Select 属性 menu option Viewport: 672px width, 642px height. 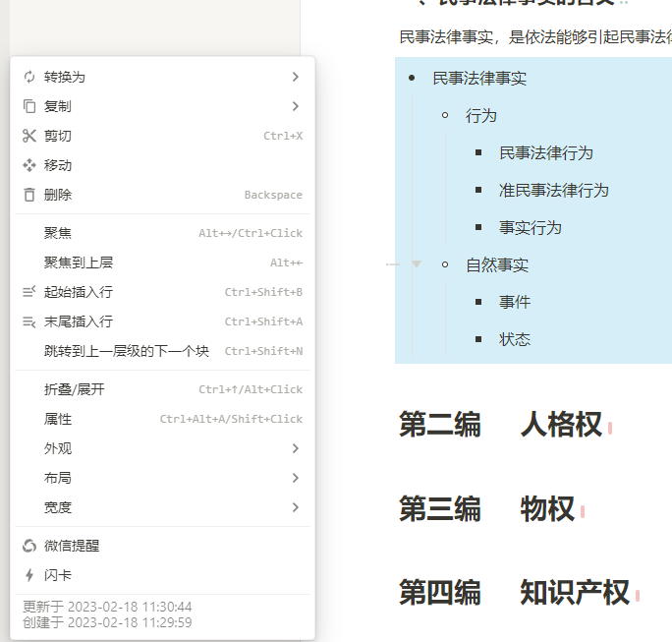tap(58, 419)
